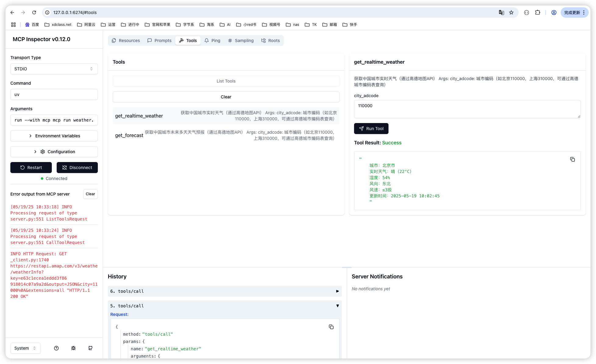Expand the Configuration section

tap(54, 152)
